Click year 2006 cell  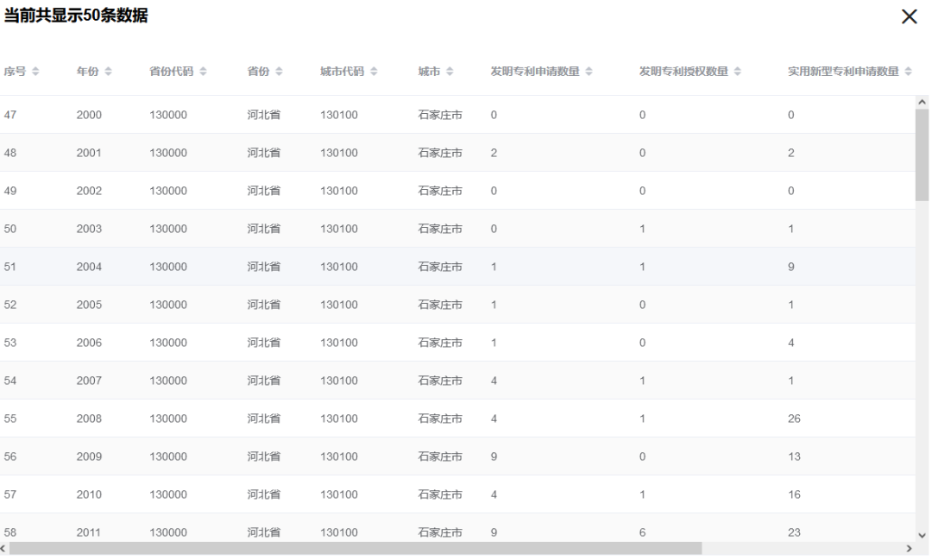click(x=89, y=343)
